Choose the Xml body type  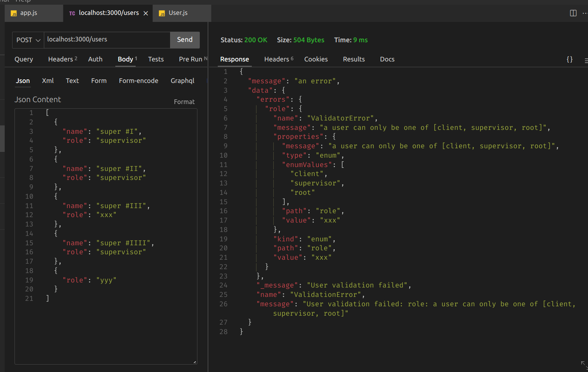[48, 81]
